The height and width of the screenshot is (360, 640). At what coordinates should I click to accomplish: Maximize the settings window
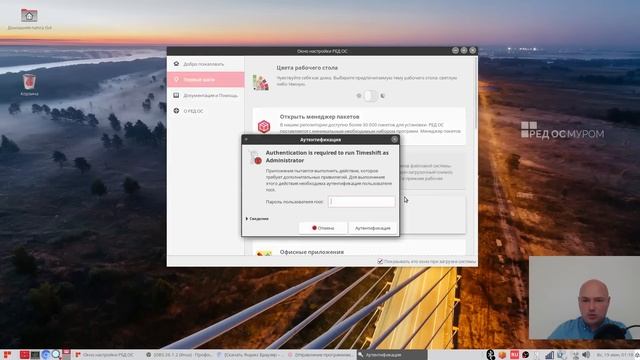coord(464,50)
